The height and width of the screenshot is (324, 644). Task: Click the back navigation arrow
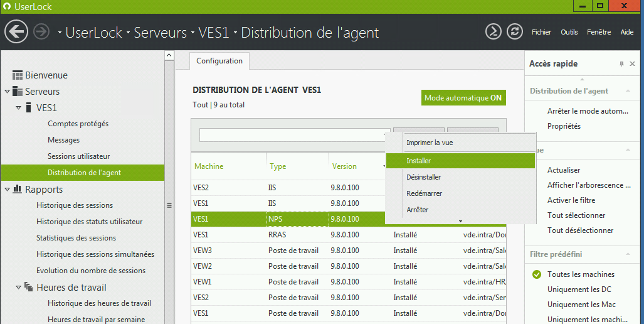pyautogui.click(x=16, y=31)
